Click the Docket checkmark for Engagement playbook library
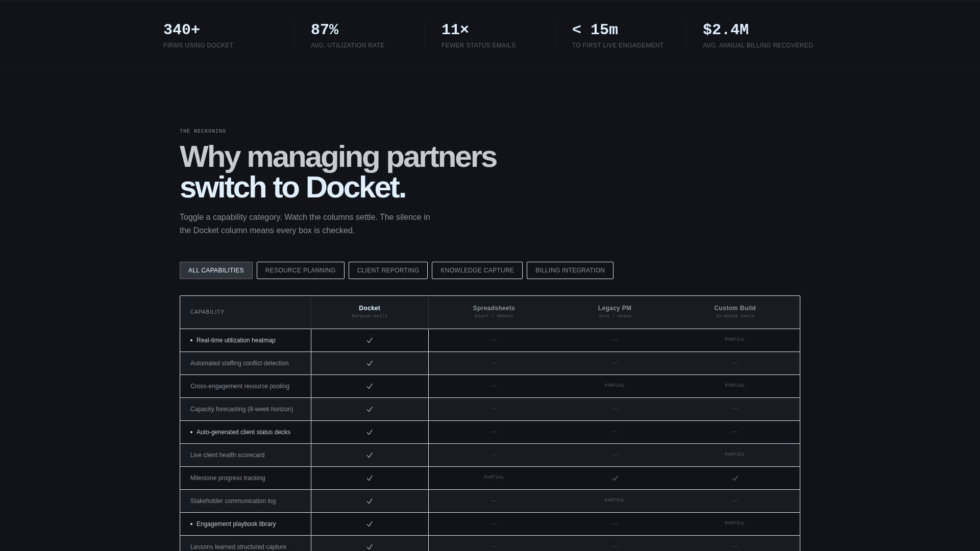The height and width of the screenshot is (551, 980). (x=369, y=524)
